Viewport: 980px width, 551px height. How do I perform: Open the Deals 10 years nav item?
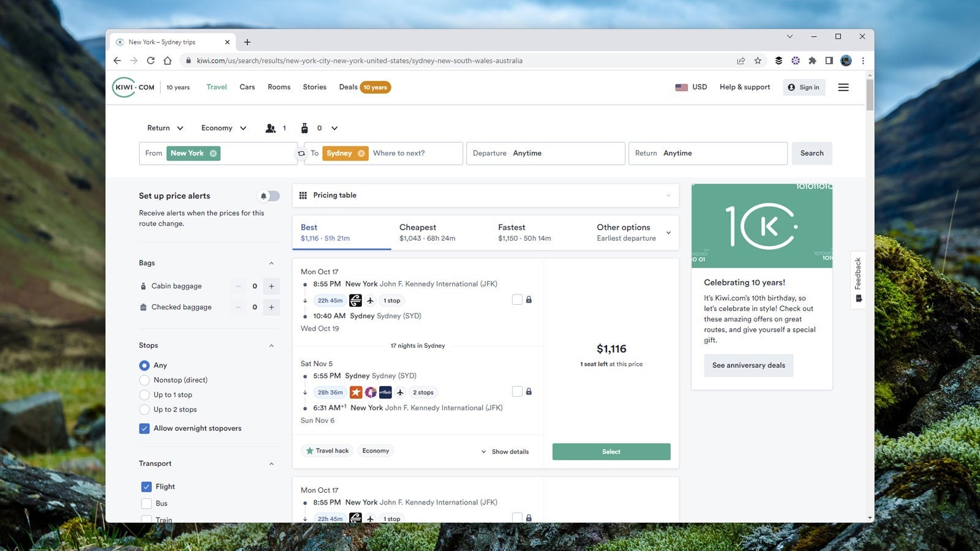click(x=364, y=87)
